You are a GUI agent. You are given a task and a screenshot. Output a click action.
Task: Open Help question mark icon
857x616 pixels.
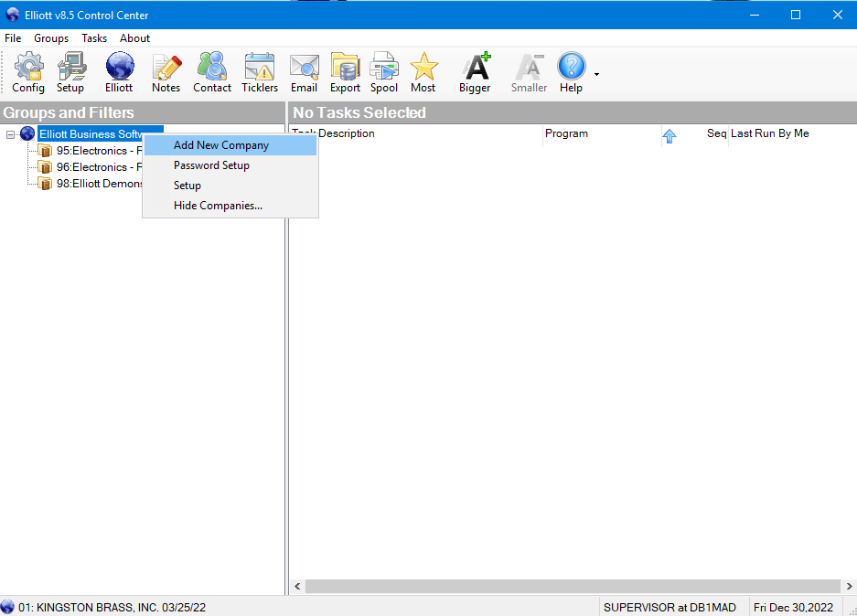click(571, 72)
